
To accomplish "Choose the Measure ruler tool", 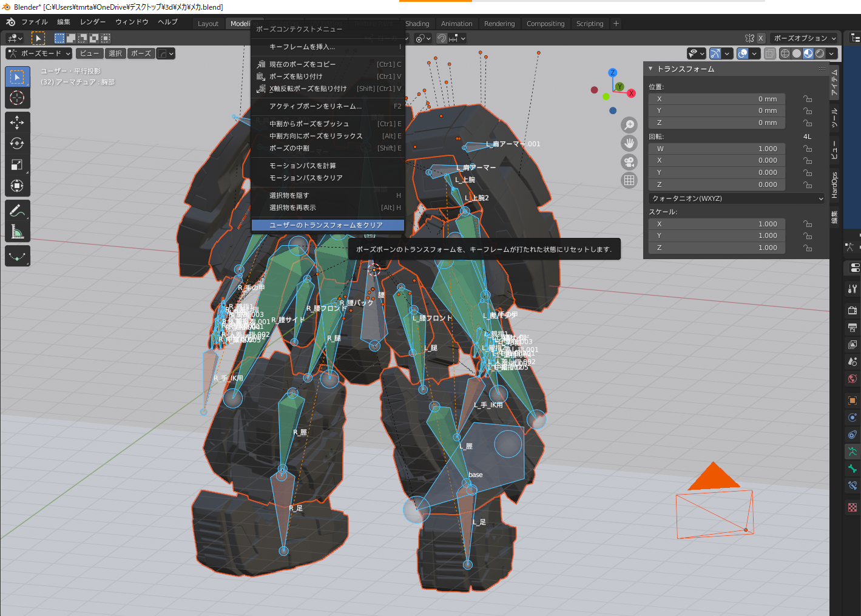I will [x=17, y=232].
